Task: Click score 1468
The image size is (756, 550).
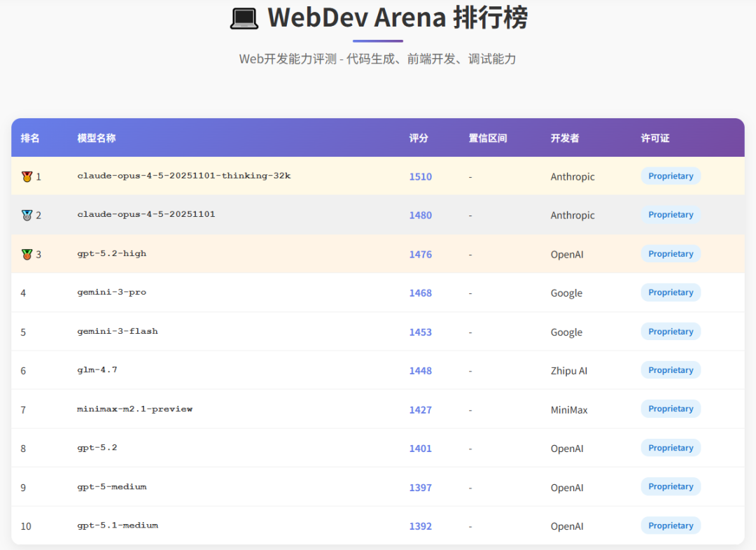Action: [x=421, y=292]
